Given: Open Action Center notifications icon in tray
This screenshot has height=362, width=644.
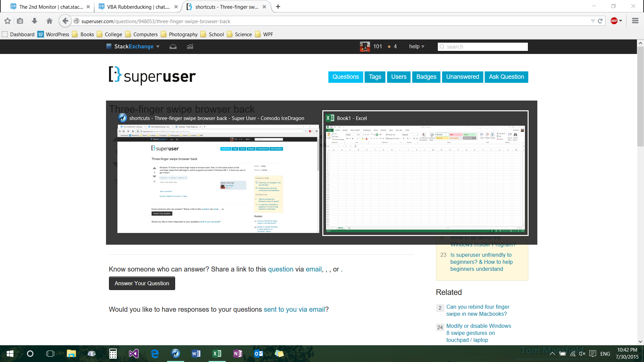Looking at the screenshot, I should point(593,354).
